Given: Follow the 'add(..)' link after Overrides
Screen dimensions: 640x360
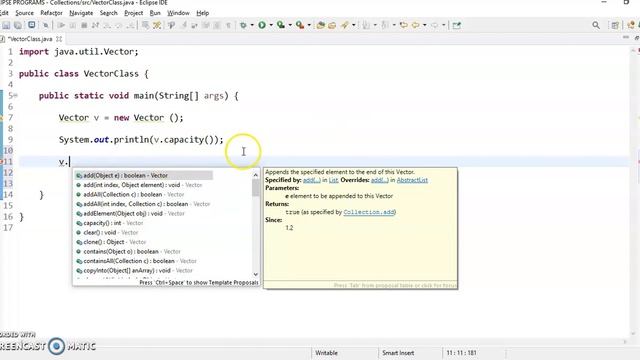Looking at the screenshot, I should coord(380,180).
